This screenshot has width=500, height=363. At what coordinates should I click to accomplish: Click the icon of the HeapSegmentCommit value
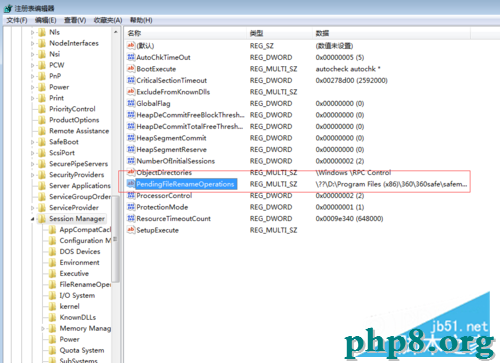tap(131, 138)
